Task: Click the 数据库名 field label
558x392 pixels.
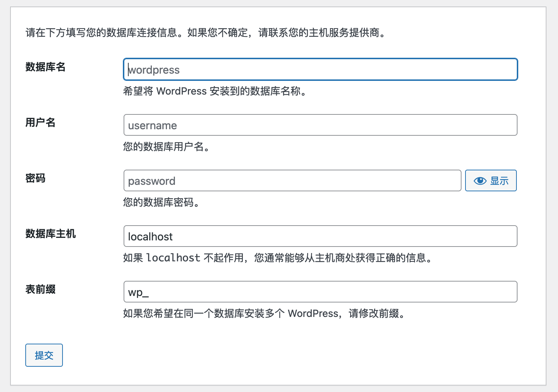Action: (46, 67)
